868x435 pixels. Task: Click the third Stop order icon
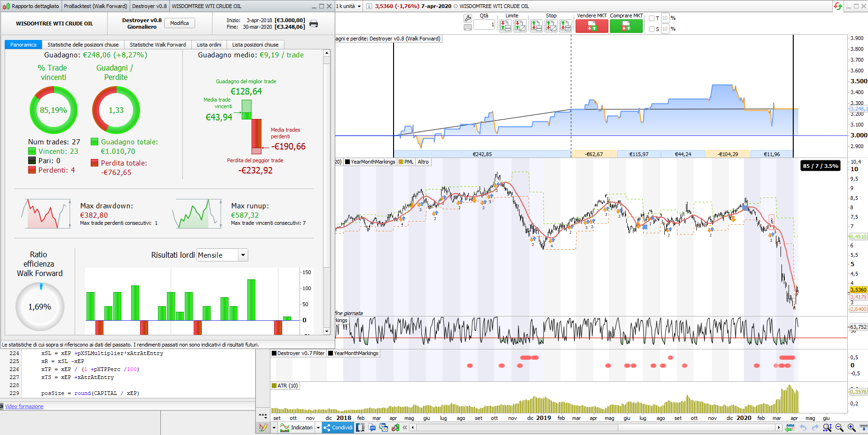(x=566, y=26)
